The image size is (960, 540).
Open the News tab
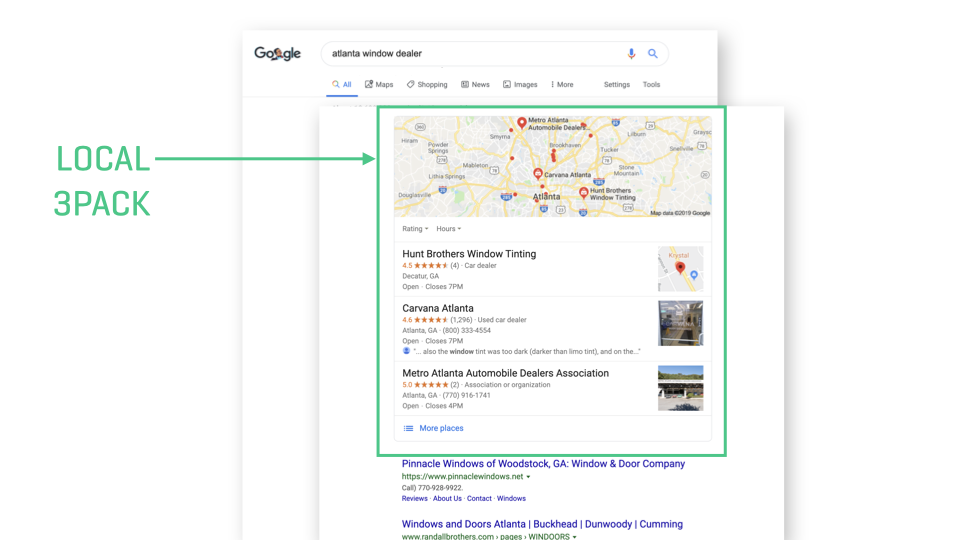(475, 85)
